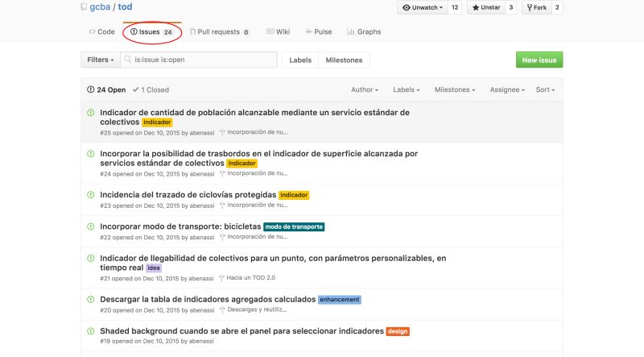This screenshot has height=357, width=644.
Task: Click the milestone signpost icon on issue #20
Action: (222, 309)
